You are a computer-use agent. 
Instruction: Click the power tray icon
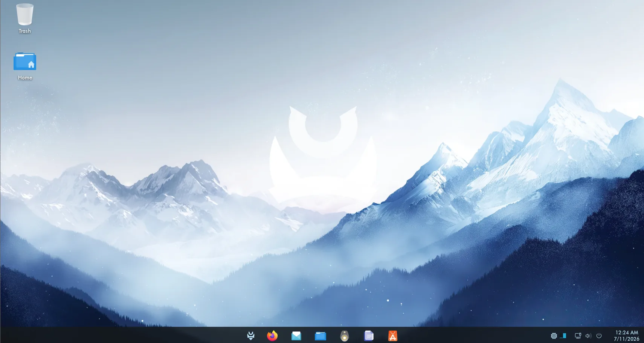pyautogui.click(x=599, y=335)
